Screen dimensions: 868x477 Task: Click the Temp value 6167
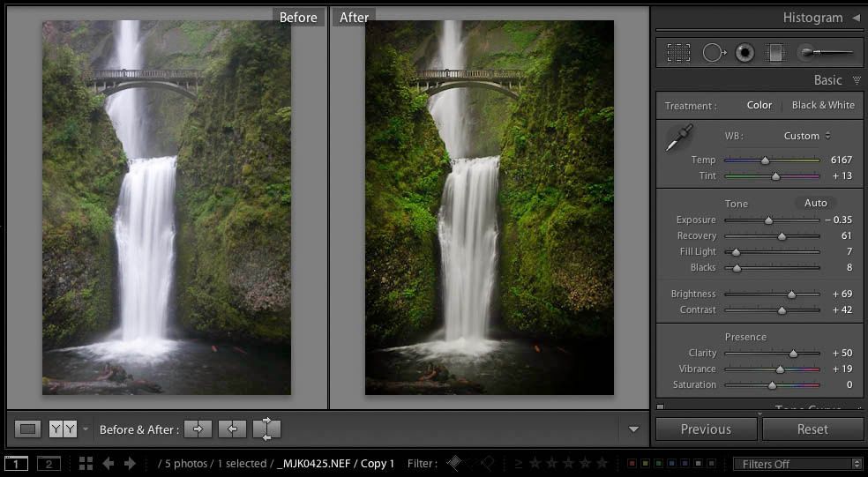coord(842,160)
